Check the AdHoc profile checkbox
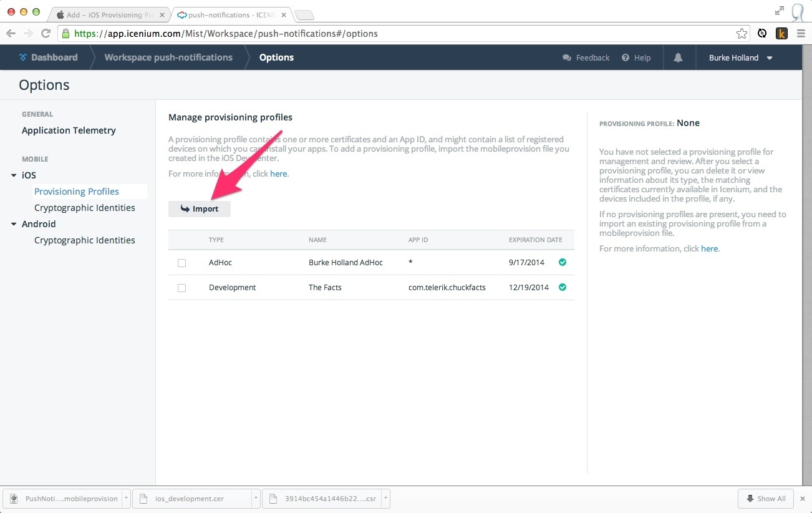 click(181, 263)
